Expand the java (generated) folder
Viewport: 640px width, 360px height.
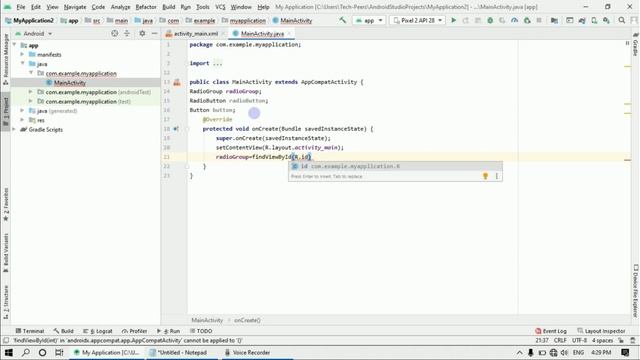(x=23, y=111)
